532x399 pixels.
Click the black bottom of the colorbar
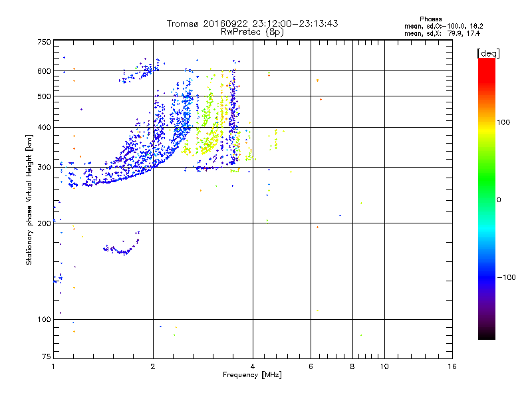[x=486, y=336]
